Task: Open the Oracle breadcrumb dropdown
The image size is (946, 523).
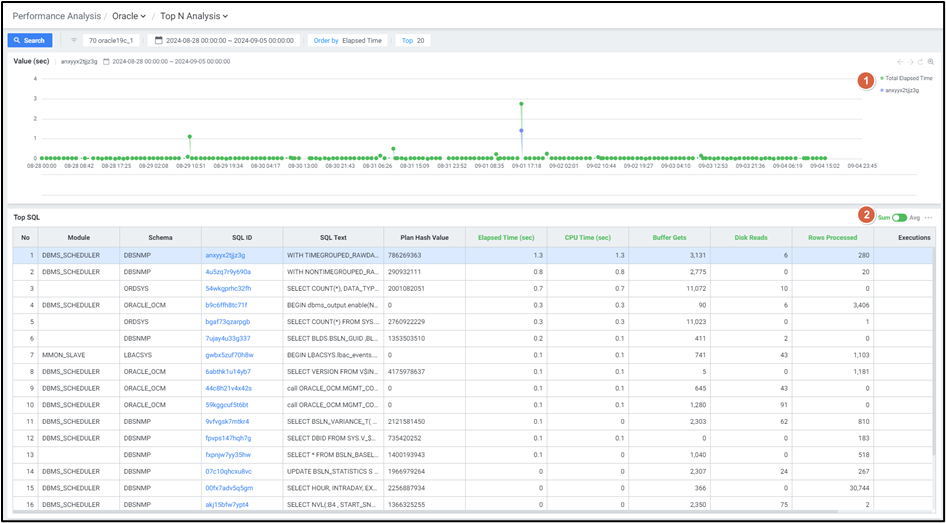Action: [129, 16]
